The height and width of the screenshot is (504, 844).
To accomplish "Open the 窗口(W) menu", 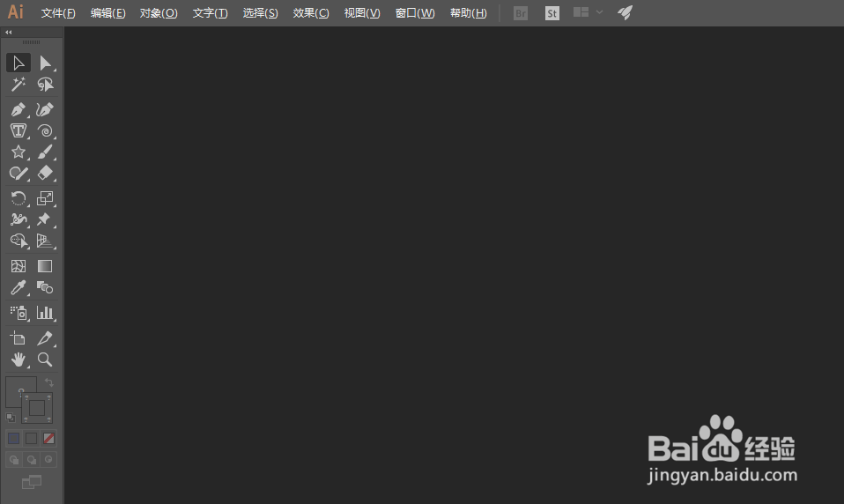I will 414,13.
